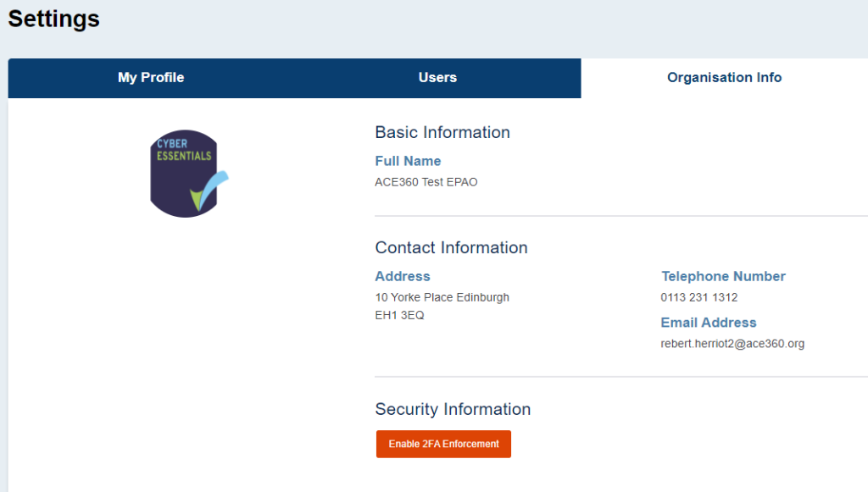Click the Cyber Essentials logo badge
This screenshot has width=868, height=492.
[x=185, y=174]
